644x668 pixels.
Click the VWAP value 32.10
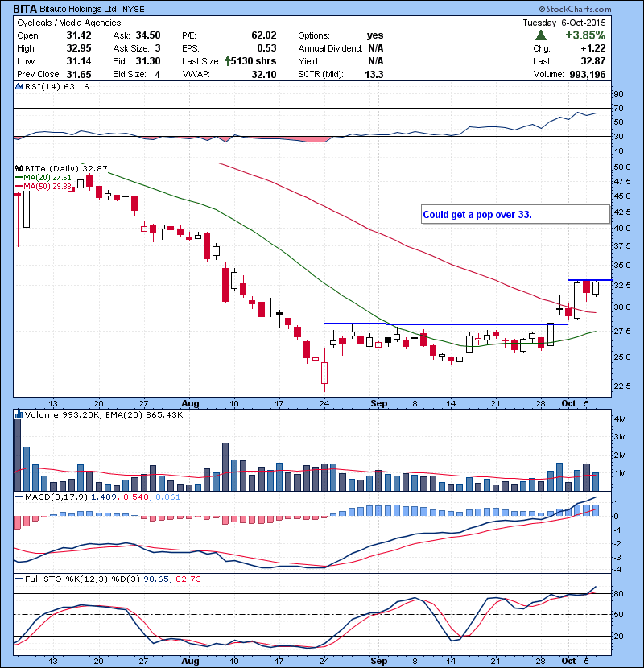(264, 74)
